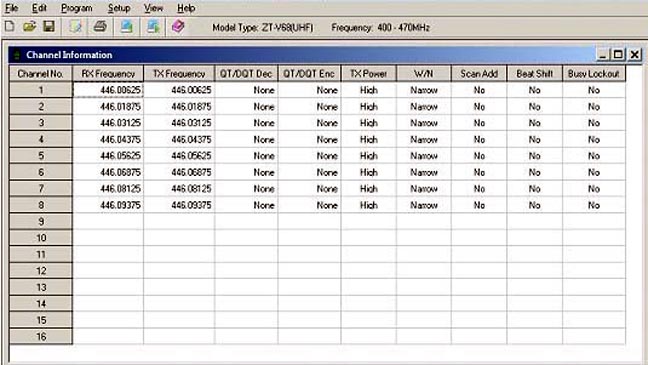The image size is (648, 365).
Task: Open the Edit menu
Action: pos(39,8)
